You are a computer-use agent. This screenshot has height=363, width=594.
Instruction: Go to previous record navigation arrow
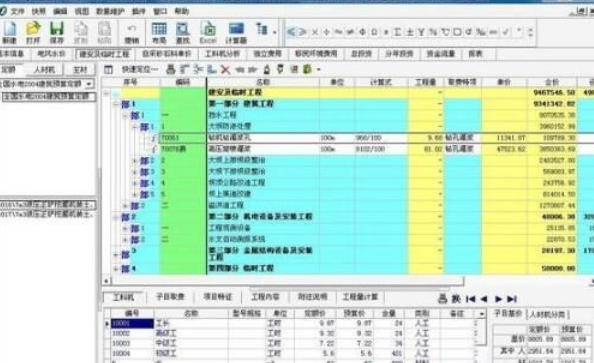pos(484,299)
